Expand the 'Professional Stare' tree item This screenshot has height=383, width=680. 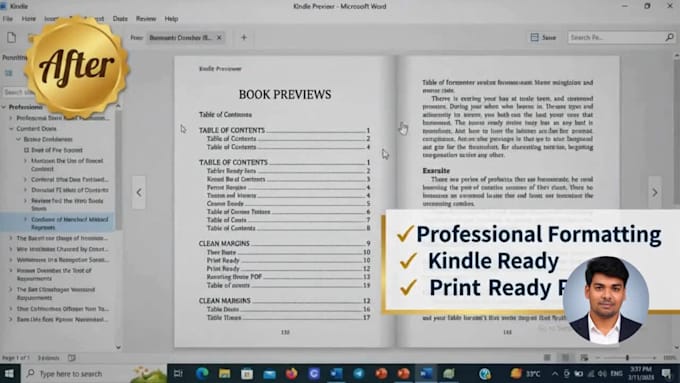[11, 118]
